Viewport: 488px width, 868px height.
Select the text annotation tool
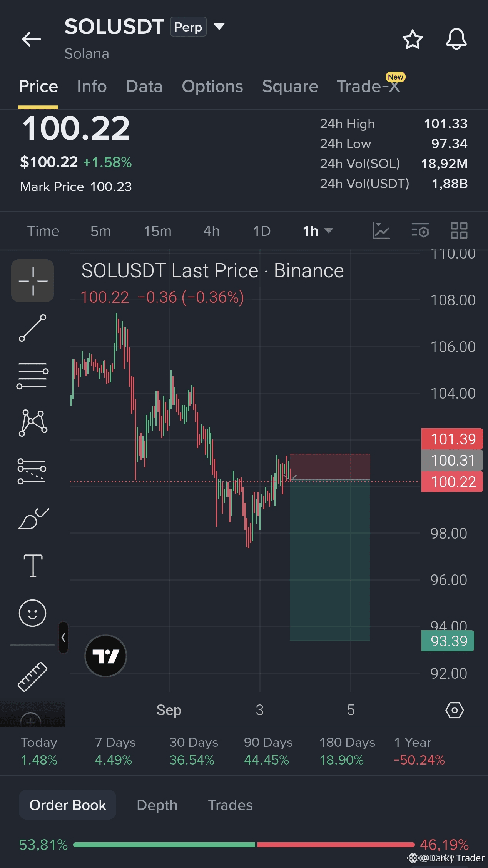(33, 566)
